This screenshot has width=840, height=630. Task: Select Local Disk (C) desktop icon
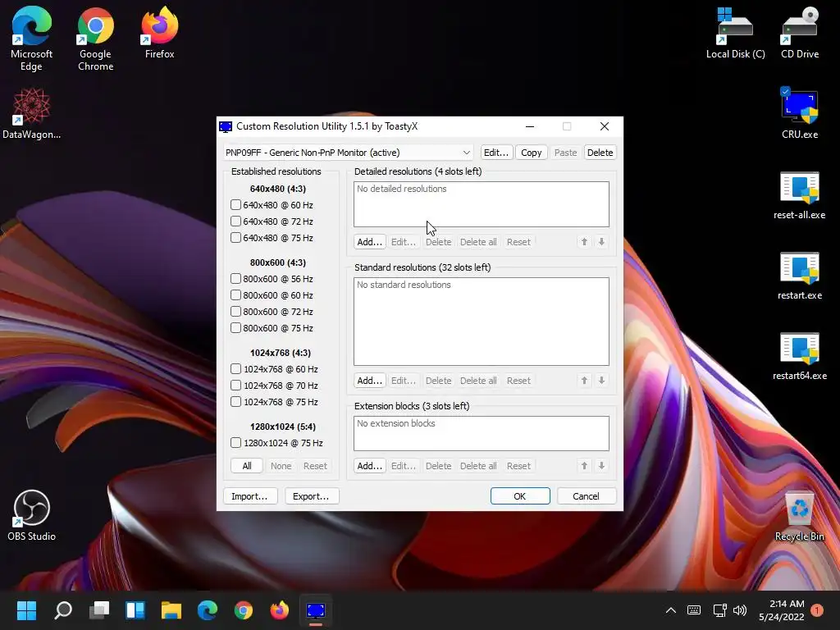(x=736, y=33)
